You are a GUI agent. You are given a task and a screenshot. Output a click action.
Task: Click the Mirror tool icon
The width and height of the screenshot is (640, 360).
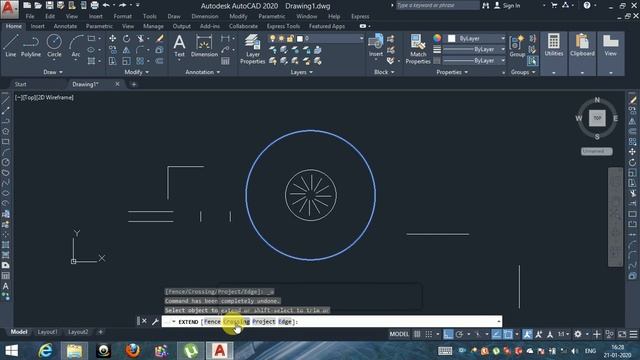point(127,50)
